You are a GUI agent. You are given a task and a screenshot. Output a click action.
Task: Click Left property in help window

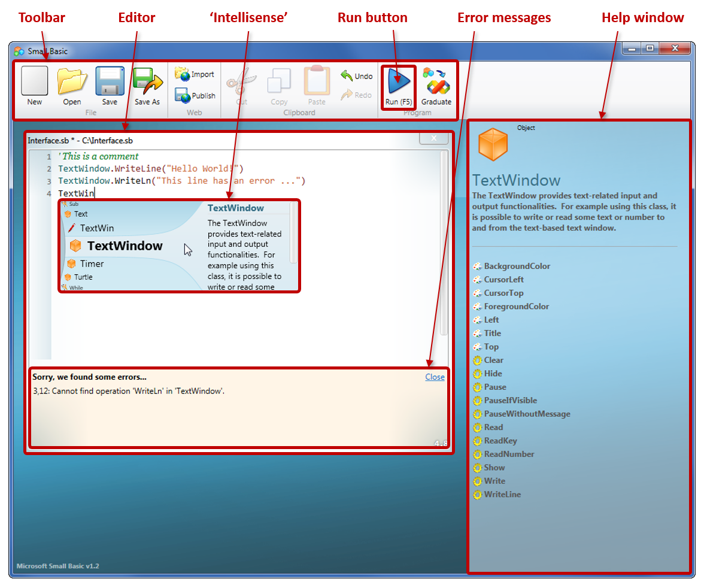[486, 320]
